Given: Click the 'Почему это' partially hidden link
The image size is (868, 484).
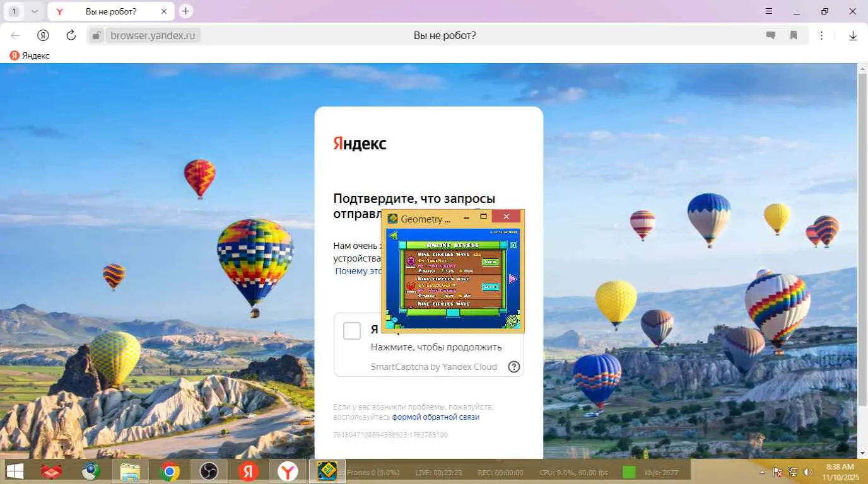Looking at the screenshot, I should pos(358,271).
